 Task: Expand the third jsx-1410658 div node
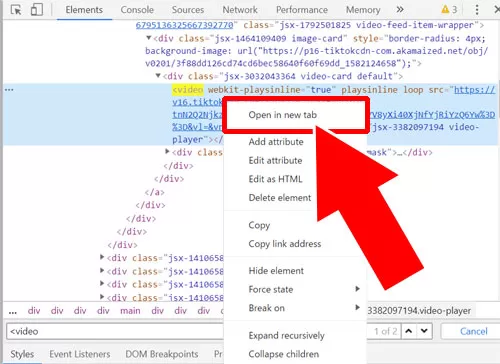pos(102,284)
